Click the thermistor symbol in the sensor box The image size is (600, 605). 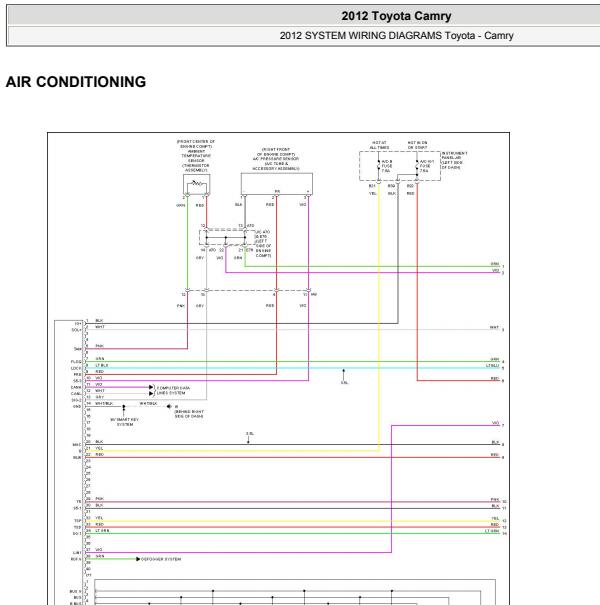point(197,183)
